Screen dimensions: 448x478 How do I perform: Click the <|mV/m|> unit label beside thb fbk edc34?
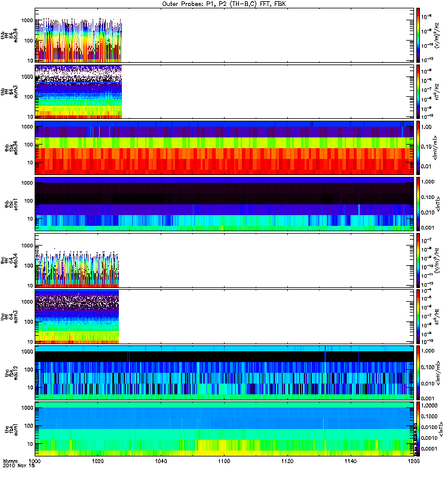(x=435, y=148)
